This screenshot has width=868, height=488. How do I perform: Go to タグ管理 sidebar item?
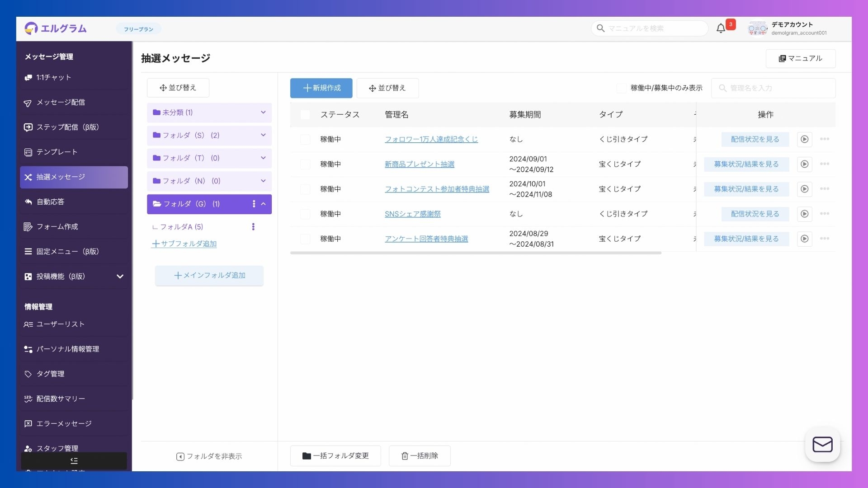point(50,374)
